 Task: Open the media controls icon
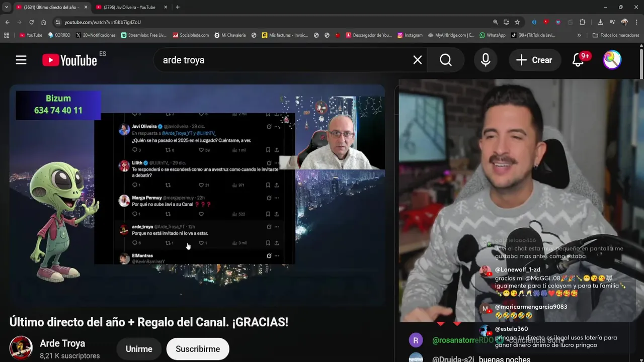[612, 22]
